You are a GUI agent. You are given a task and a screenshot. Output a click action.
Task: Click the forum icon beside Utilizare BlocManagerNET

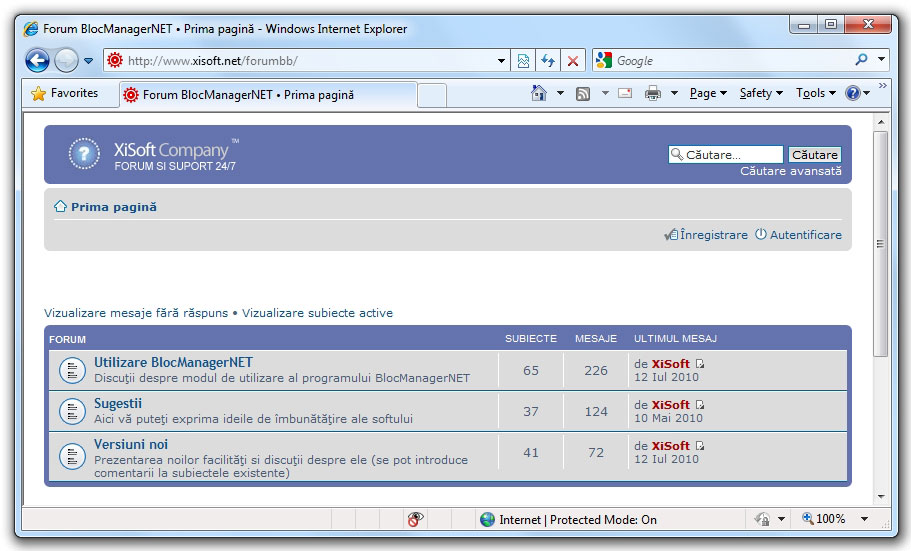[73, 370]
